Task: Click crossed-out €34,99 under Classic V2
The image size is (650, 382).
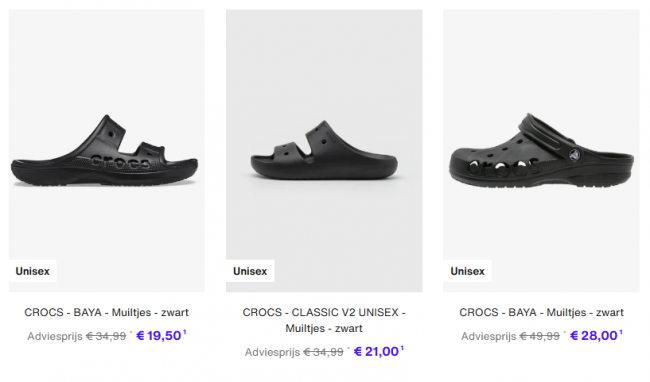Action: (323, 352)
